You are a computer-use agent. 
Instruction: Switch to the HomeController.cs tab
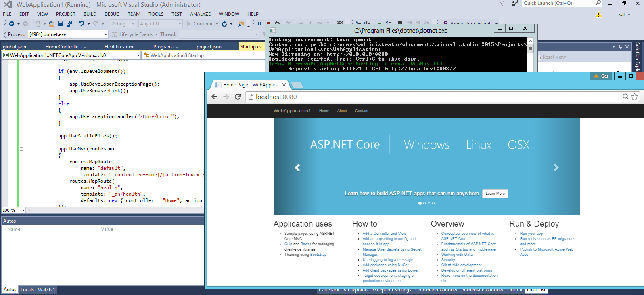pos(65,47)
